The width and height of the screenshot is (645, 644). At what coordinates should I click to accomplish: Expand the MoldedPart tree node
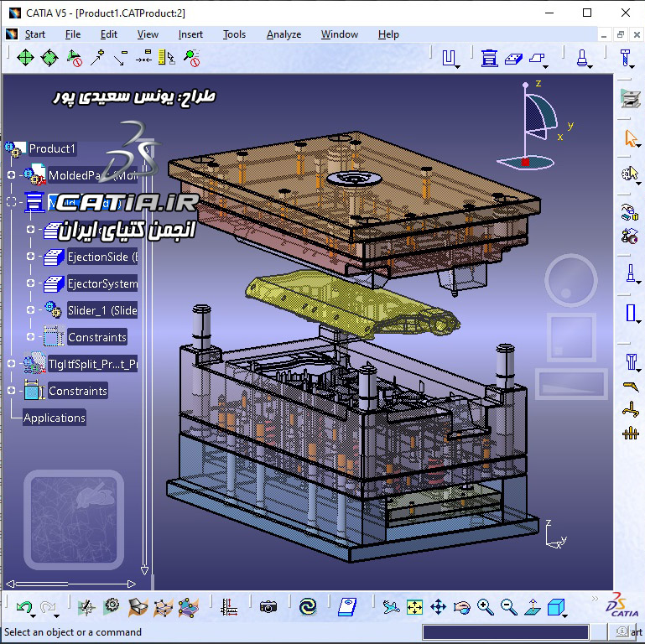pyautogui.click(x=12, y=174)
